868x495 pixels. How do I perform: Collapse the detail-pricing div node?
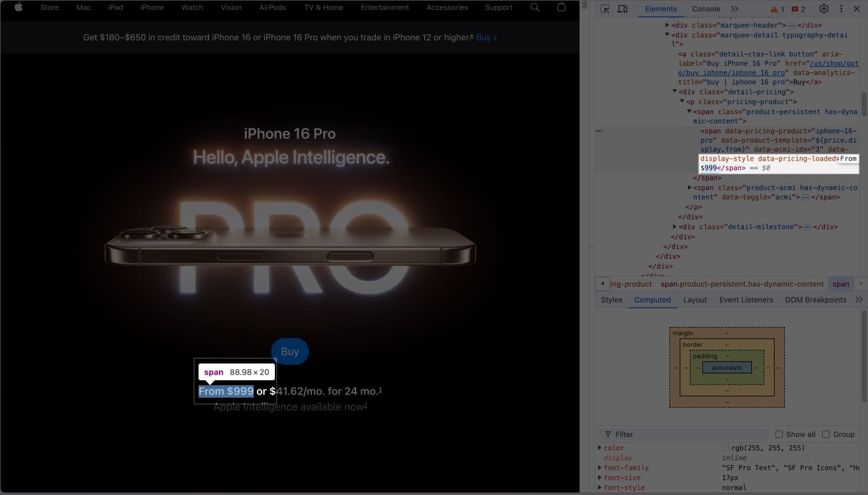point(674,92)
